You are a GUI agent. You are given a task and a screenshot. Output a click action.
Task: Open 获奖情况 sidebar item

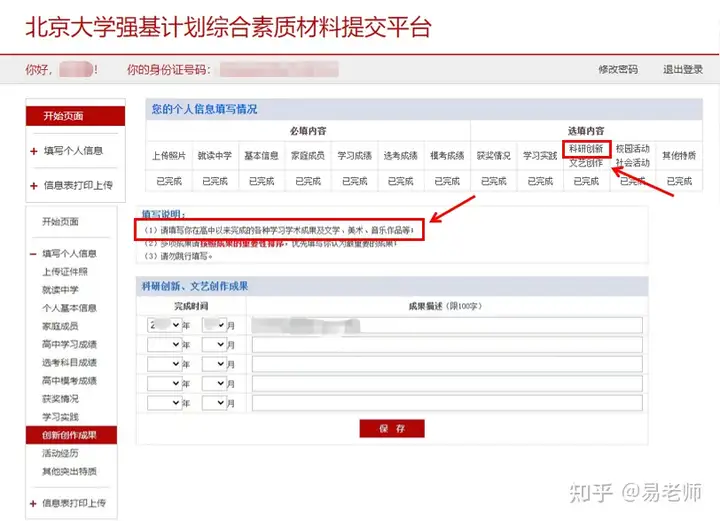60,398
